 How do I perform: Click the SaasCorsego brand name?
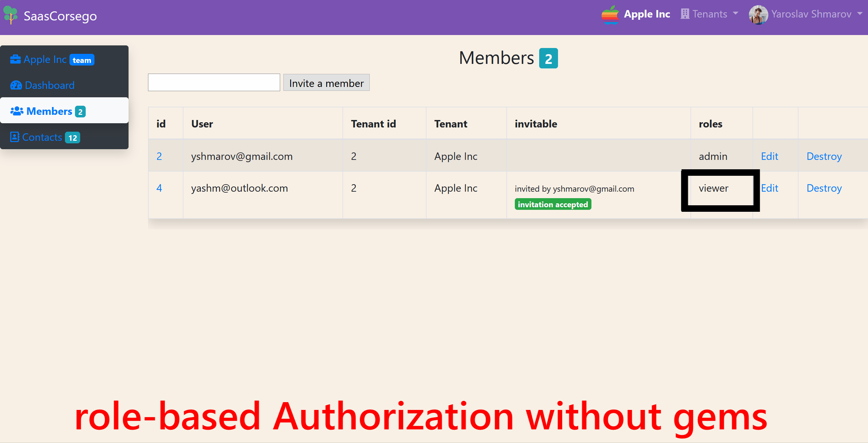pyautogui.click(x=60, y=16)
